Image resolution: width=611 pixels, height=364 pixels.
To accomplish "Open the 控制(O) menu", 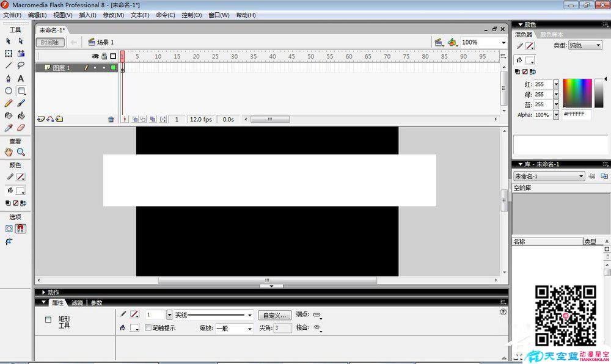I will pos(192,15).
